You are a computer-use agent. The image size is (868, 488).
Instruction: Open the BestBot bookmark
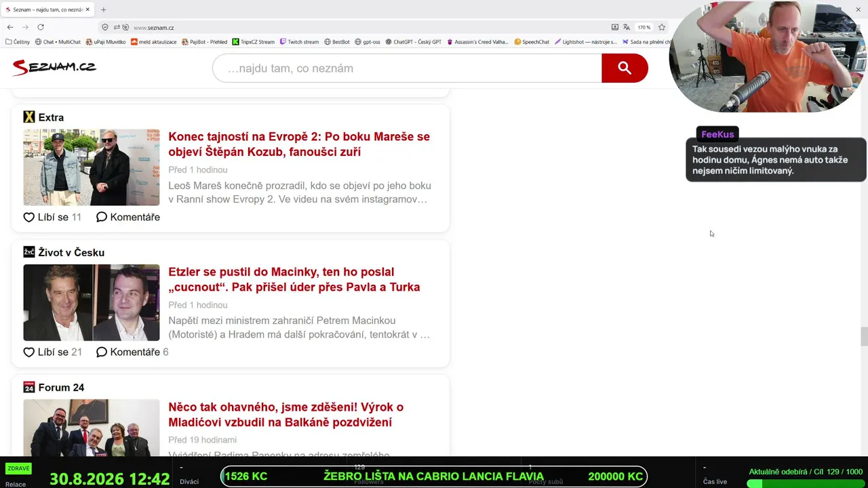(x=336, y=42)
